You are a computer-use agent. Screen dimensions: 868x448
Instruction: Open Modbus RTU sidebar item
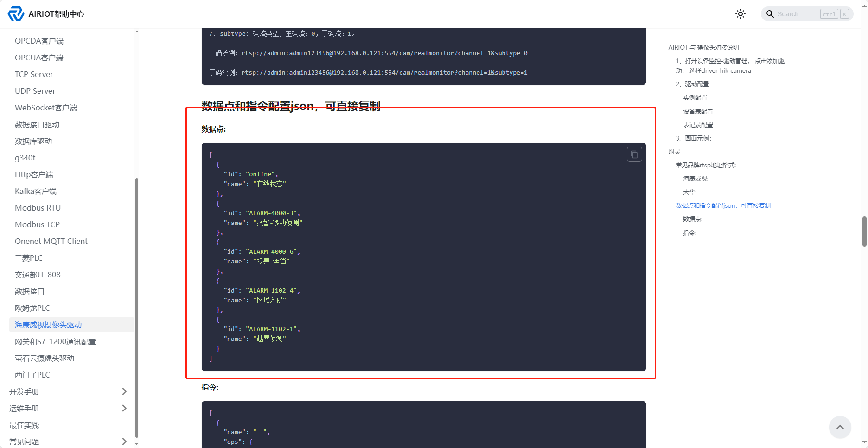pos(38,208)
